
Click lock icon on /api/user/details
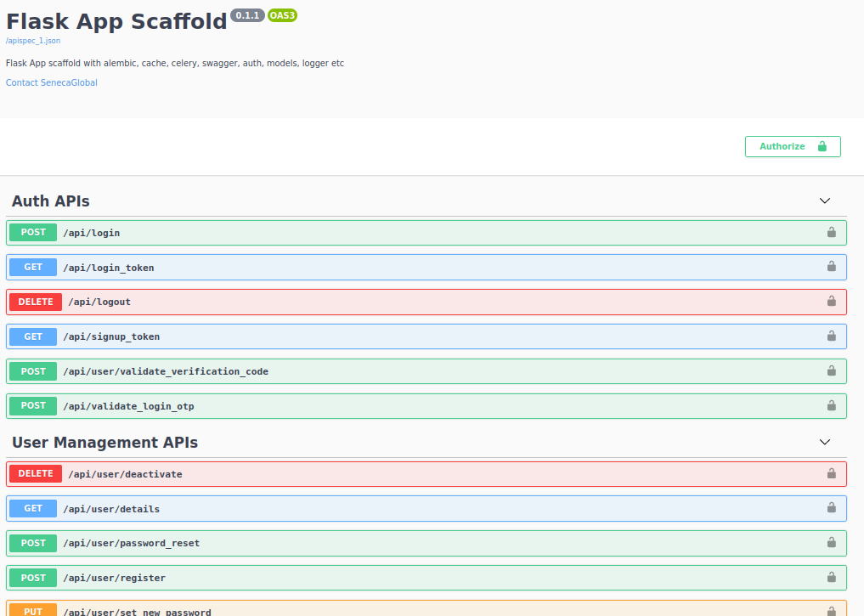pyautogui.click(x=831, y=508)
